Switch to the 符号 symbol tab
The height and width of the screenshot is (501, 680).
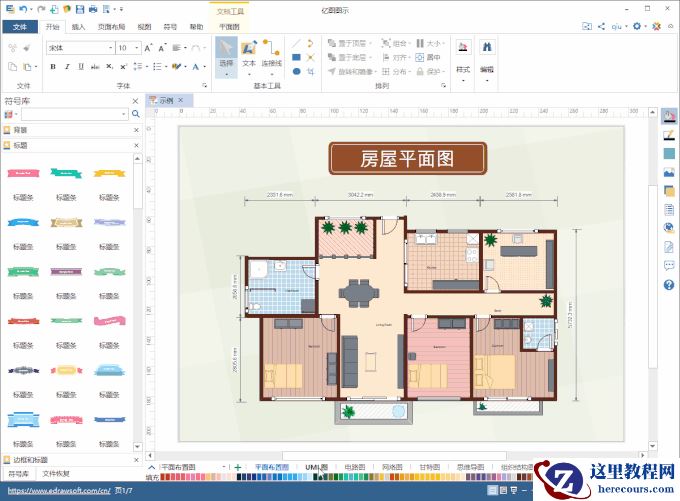point(170,27)
